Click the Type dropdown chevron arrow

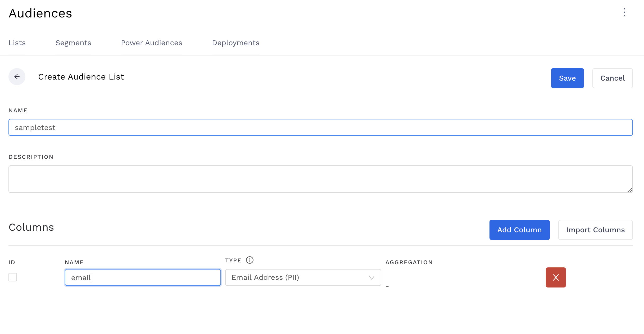(371, 278)
